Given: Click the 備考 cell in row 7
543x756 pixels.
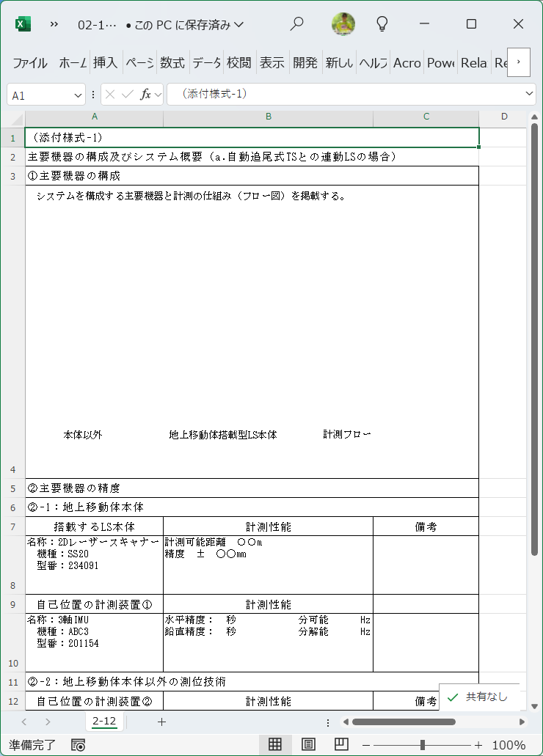Looking at the screenshot, I should click(x=426, y=526).
